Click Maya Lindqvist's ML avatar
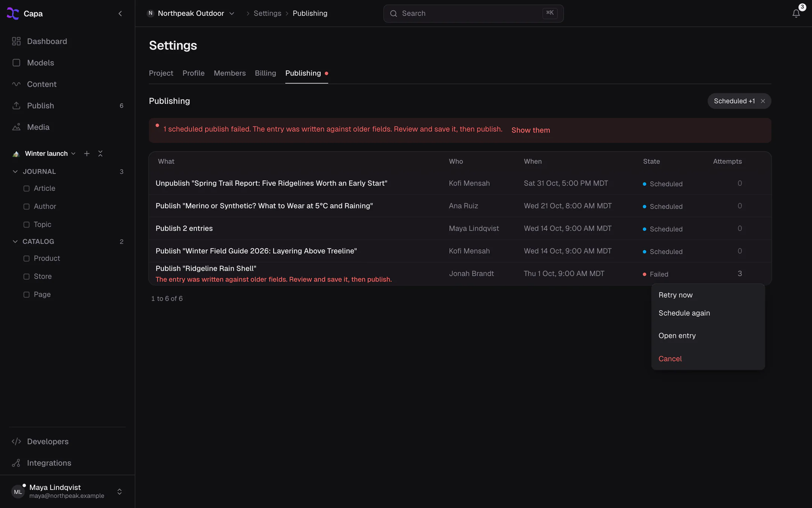Image resolution: width=812 pixels, height=508 pixels. pyautogui.click(x=18, y=492)
